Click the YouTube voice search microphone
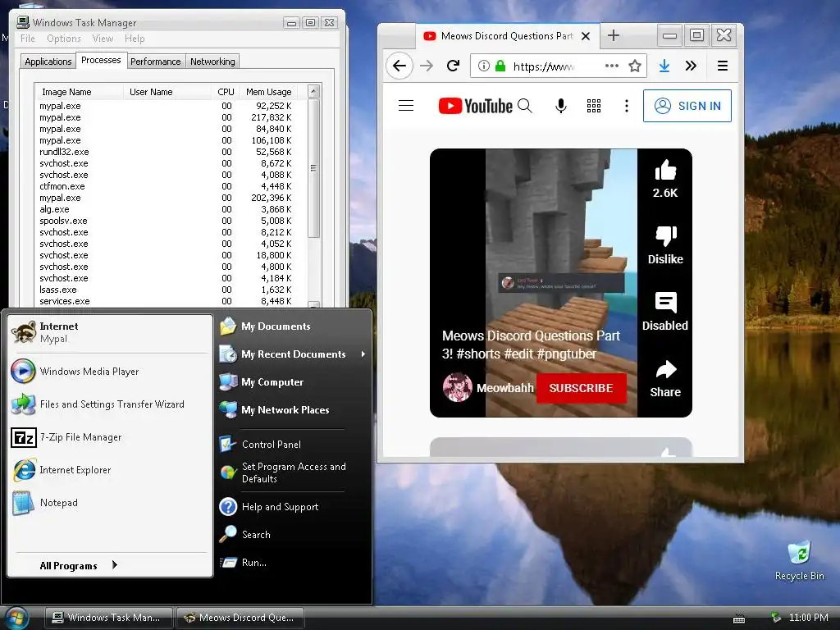The image size is (840, 630). pos(561,106)
